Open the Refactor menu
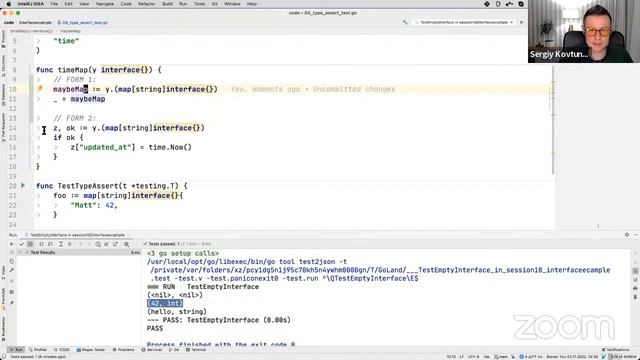The width and height of the screenshot is (640, 360). [x=147, y=4]
